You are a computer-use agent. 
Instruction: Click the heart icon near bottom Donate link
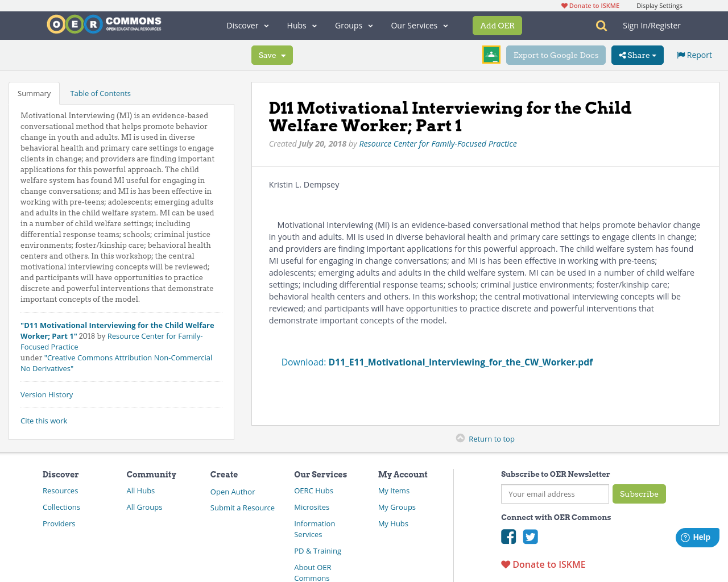504,564
